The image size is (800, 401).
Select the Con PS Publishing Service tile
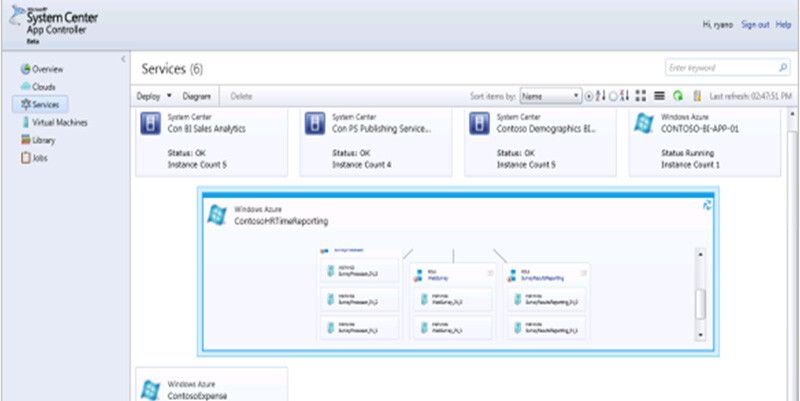pyautogui.click(x=376, y=142)
